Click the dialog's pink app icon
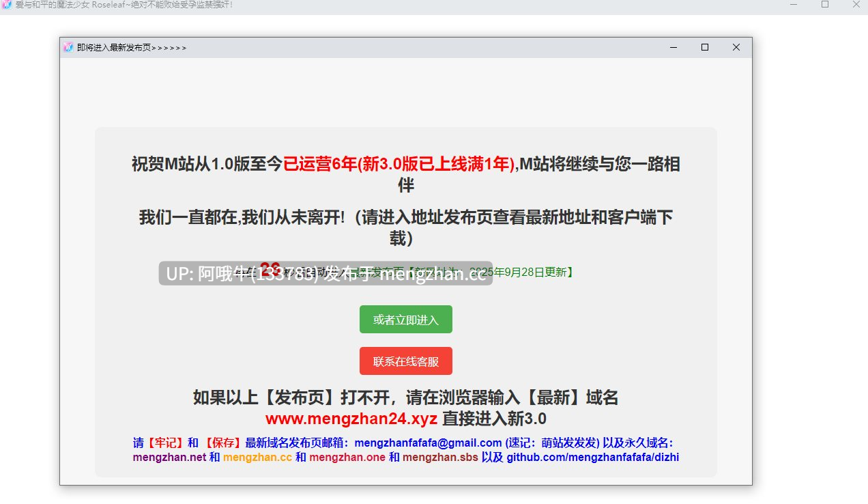This screenshot has height=504, width=868. (68, 47)
